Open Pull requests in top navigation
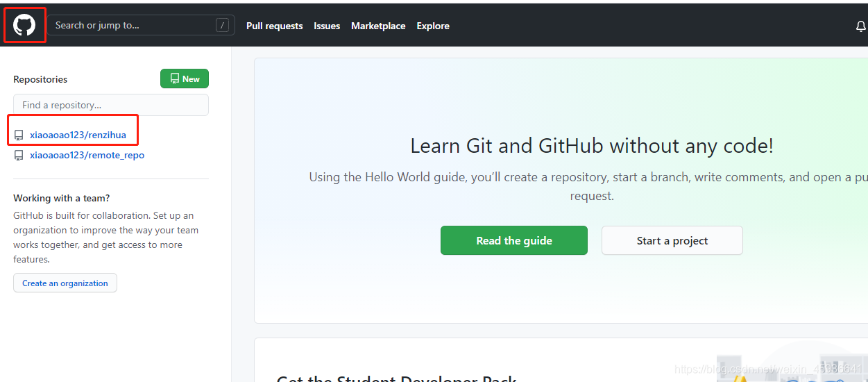868x382 pixels. (x=275, y=26)
